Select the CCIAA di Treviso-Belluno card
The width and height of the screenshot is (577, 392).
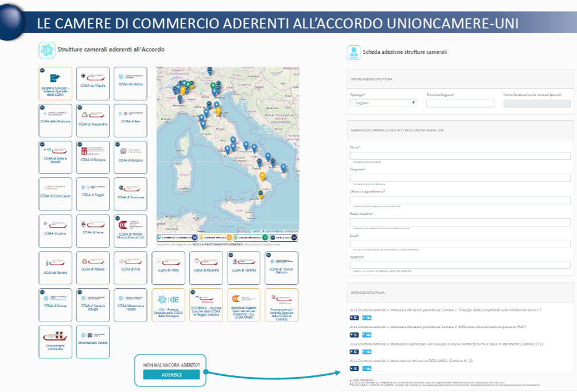282,268
